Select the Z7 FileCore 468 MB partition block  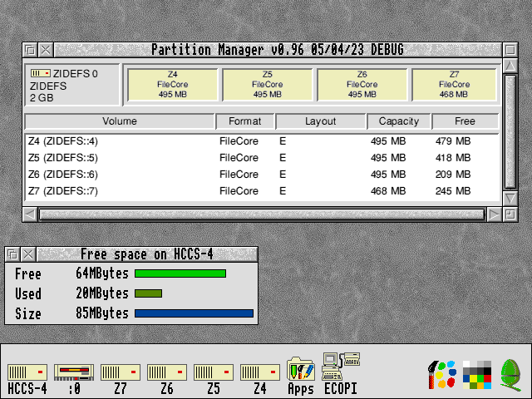[x=455, y=85]
